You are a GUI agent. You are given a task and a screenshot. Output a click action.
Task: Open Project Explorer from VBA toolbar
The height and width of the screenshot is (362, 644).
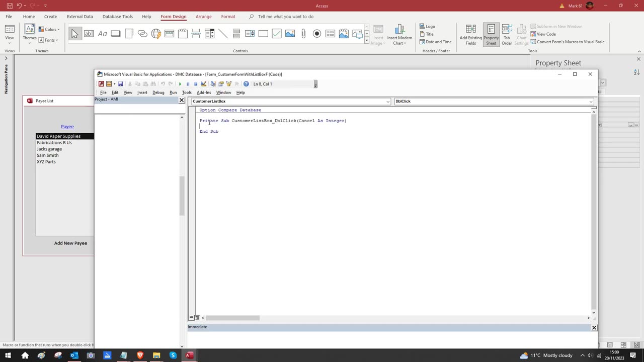point(213,84)
